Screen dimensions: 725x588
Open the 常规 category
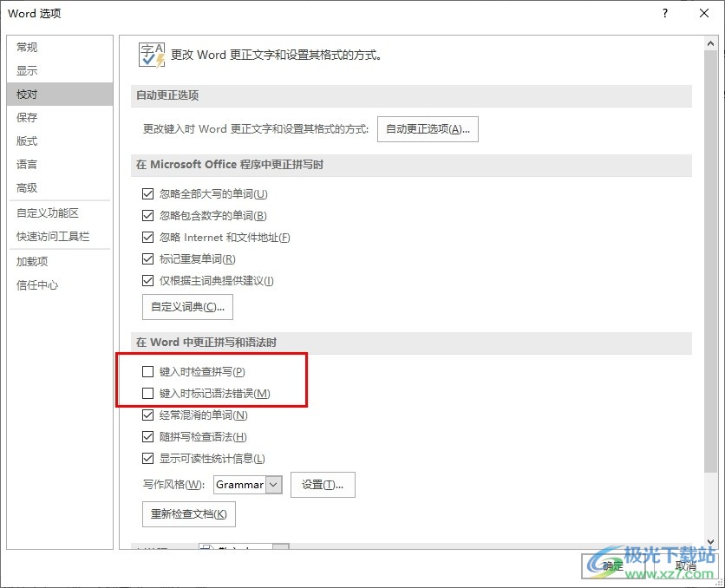click(x=60, y=47)
